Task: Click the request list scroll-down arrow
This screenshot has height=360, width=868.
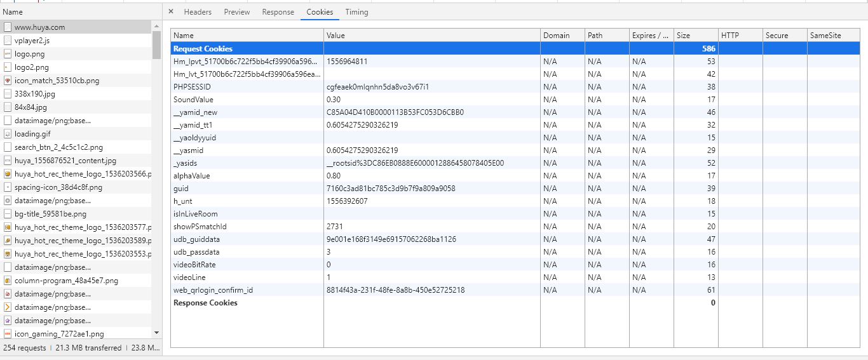Action: [x=157, y=333]
